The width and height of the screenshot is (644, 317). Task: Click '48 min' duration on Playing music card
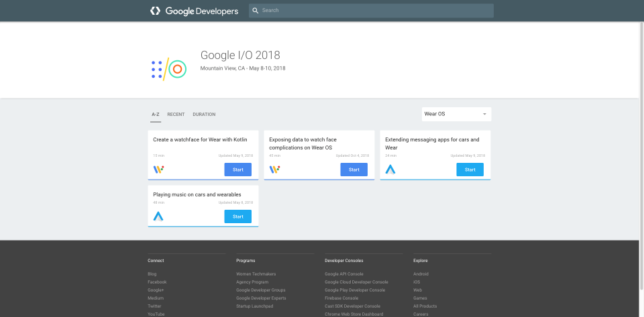click(x=158, y=202)
